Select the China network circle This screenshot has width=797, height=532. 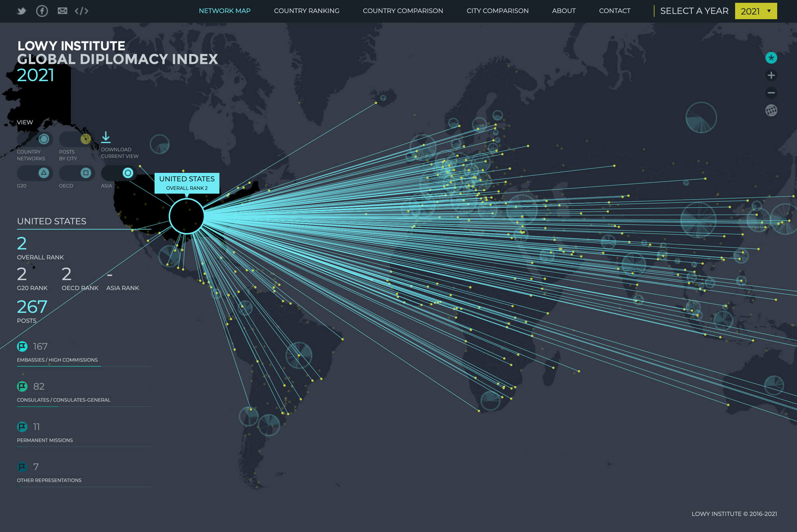pos(698,220)
